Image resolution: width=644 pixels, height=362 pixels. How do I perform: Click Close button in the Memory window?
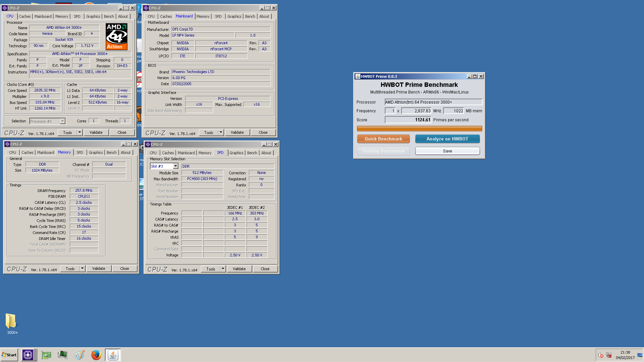point(124,268)
